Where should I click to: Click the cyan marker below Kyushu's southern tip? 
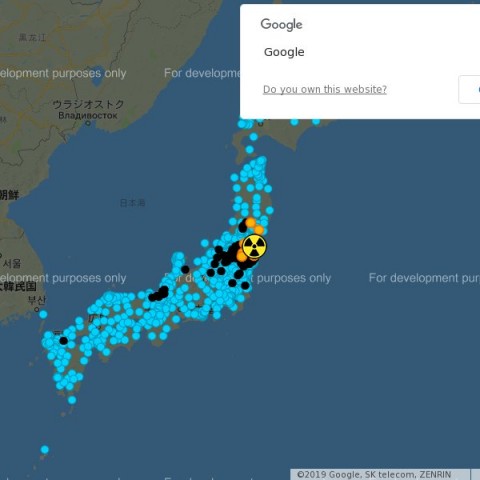(x=72, y=400)
